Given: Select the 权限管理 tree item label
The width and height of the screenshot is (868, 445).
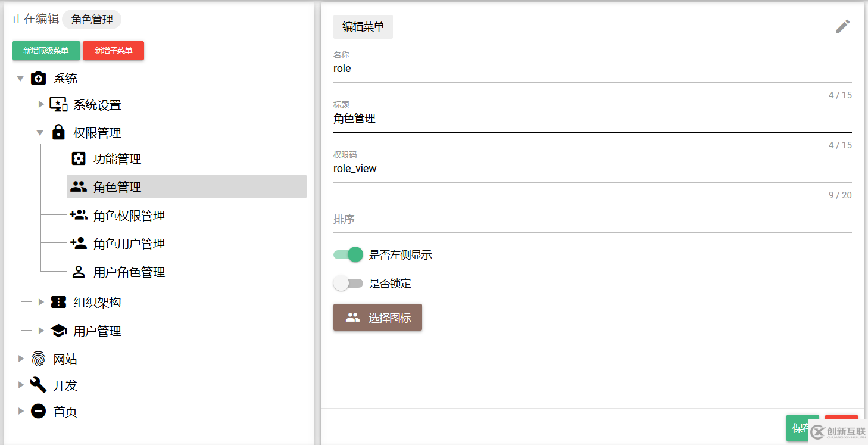Looking at the screenshot, I should (x=97, y=133).
